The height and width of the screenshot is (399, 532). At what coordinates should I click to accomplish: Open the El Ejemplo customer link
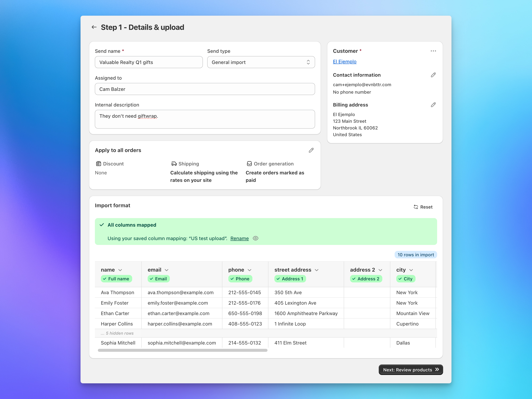[x=345, y=62]
